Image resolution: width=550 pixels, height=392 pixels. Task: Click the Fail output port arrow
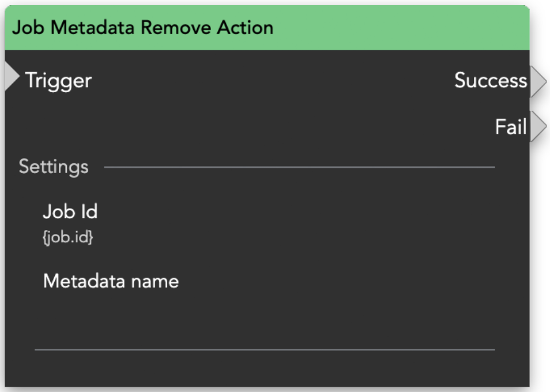[537, 126]
